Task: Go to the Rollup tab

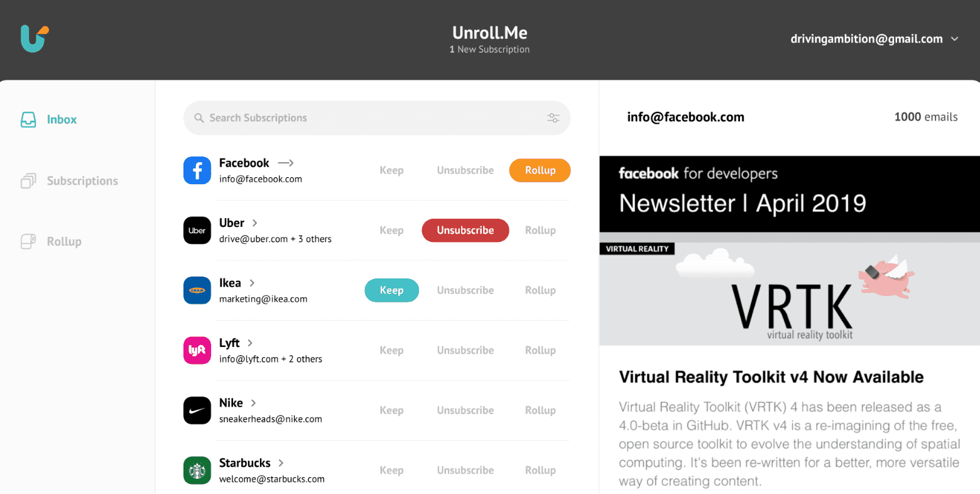Action: point(64,241)
